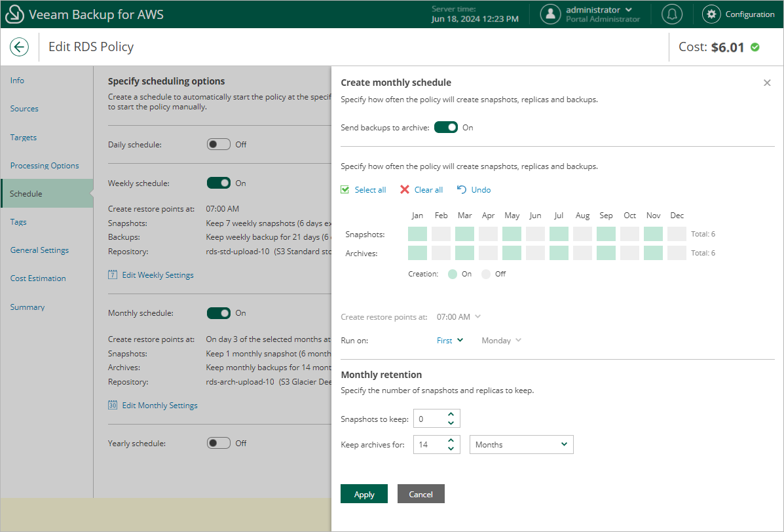
Task: Turn off the Monthly schedule toggle
Action: pyautogui.click(x=219, y=313)
